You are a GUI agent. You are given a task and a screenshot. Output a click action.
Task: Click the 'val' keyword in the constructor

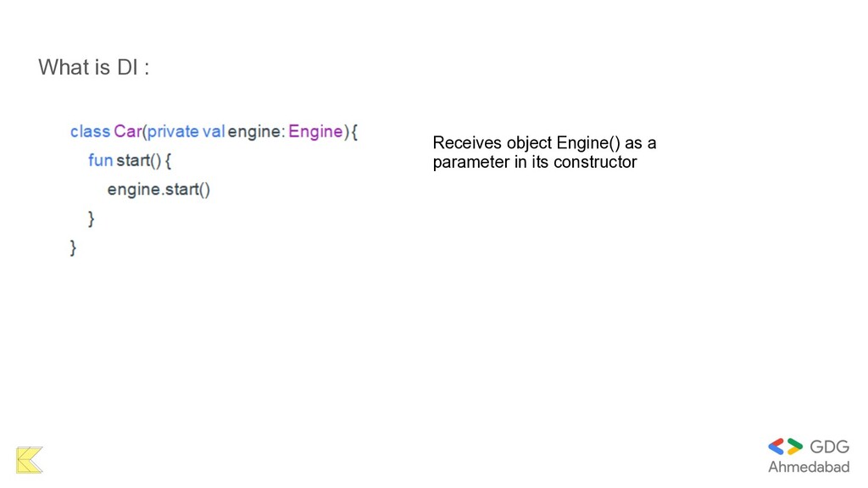(x=214, y=132)
